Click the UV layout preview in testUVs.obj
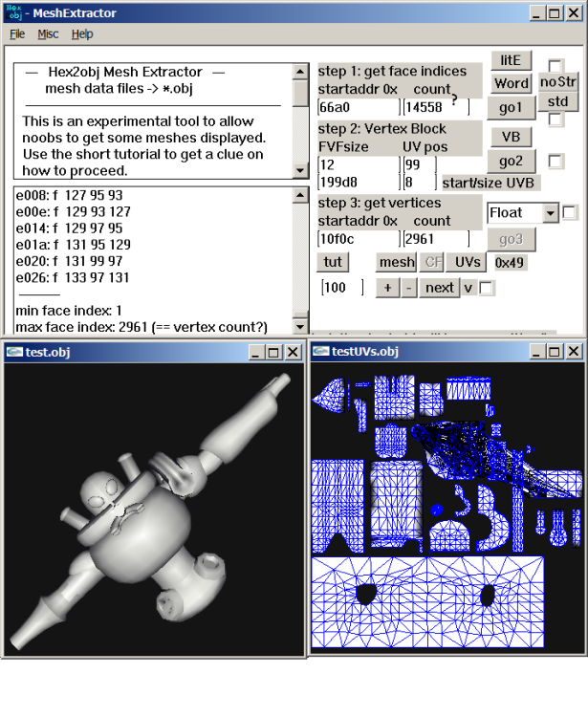This screenshot has height=717, width=588. click(447, 509)
